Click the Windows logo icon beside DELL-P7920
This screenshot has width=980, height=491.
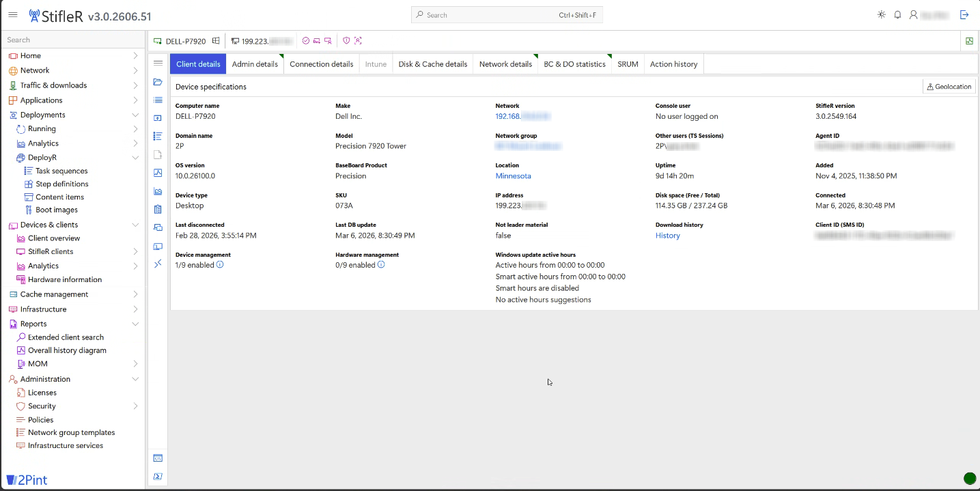point(216,41)
